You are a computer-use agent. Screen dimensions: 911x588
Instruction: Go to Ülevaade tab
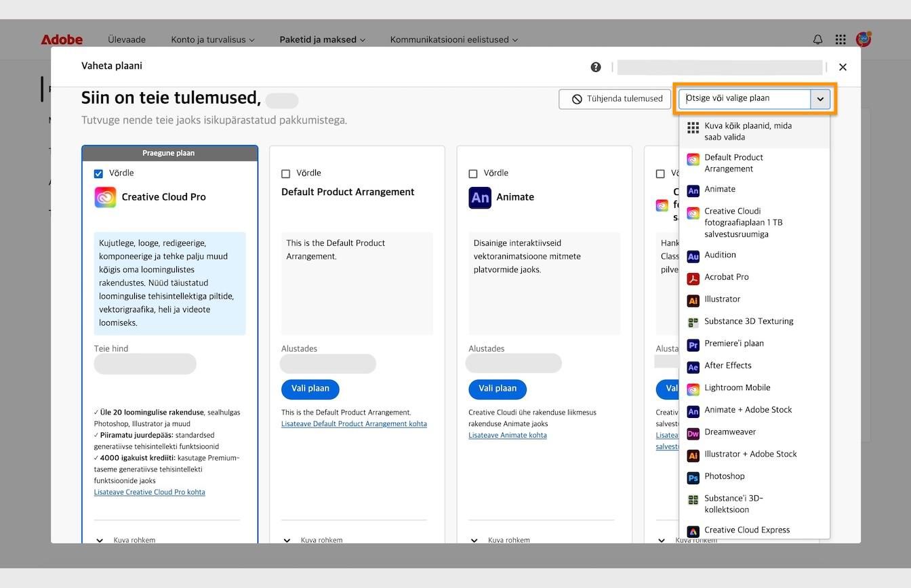click(127, 39)
